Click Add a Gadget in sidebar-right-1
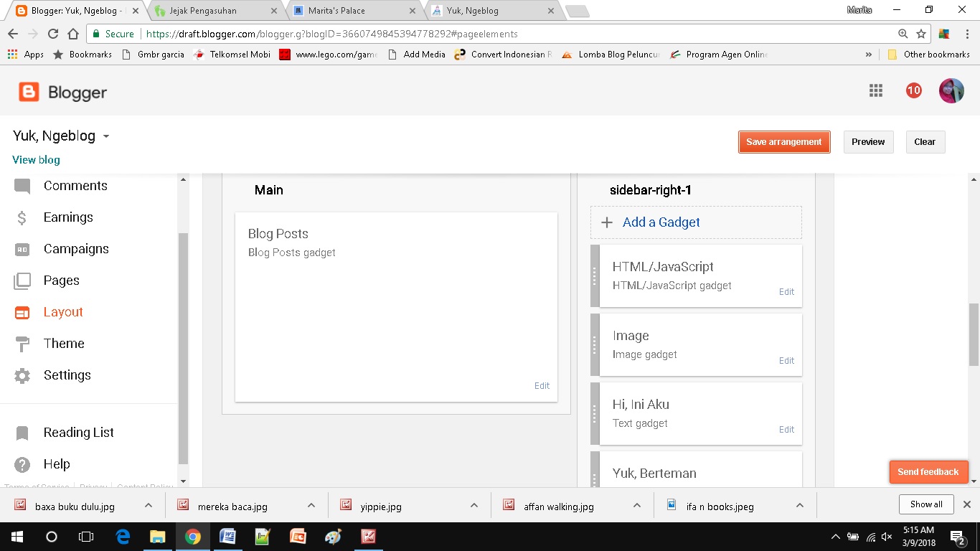Image resolution: width=980 pixels, height=551 pixels. coord(696,222)
